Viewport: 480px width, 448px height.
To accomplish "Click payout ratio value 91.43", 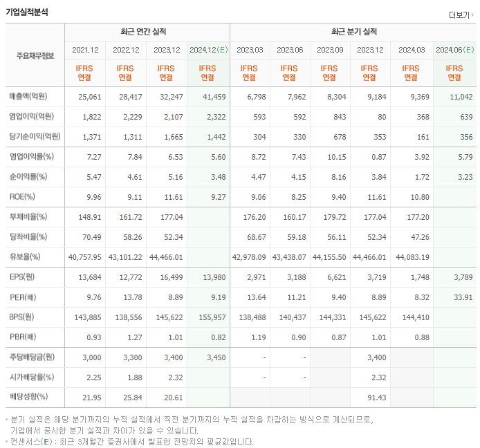I will coord(377,398).
